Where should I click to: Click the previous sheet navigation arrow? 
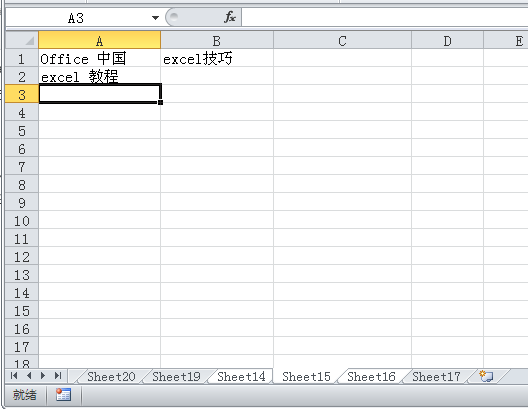[29, 376]
